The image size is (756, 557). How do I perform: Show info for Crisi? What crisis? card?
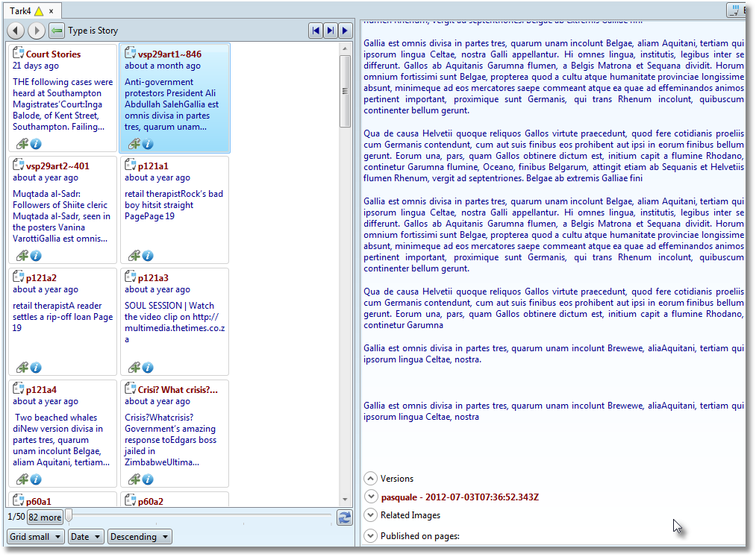click(x=148, y=479)
